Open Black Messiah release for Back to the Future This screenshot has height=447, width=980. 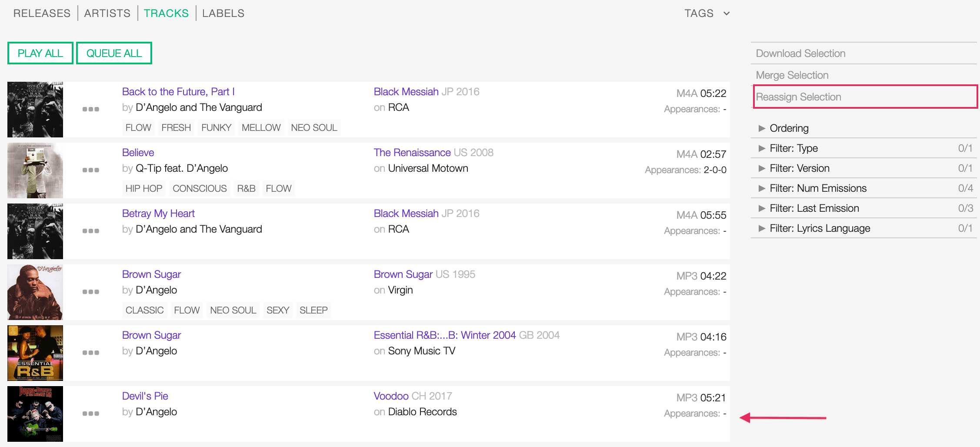pos(406,92)
